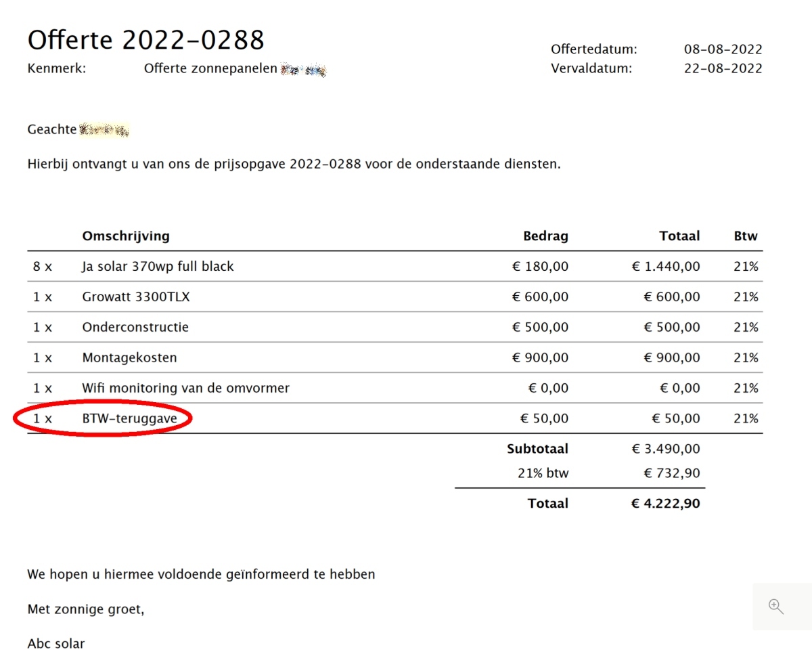Click the Abc solar signature text
The height and width of the screenshot is (656, 812).
point(55,643)
